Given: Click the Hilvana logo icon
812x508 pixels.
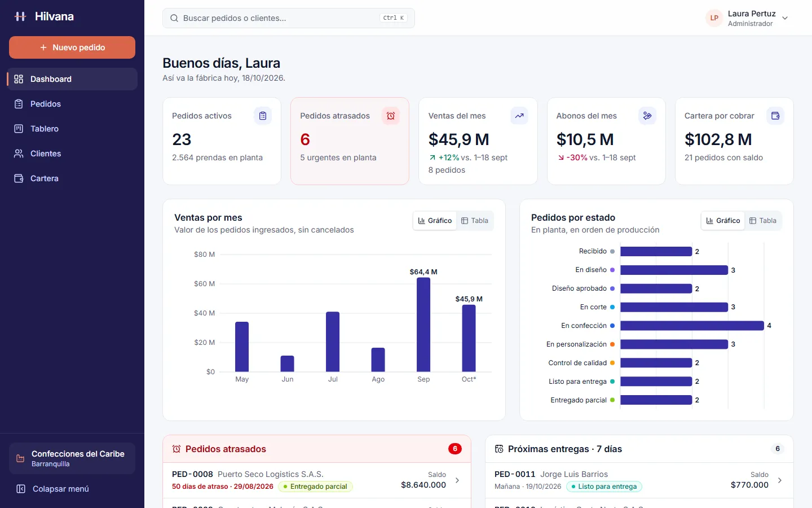Looking at the screenshot, I should tap(20, 16).
